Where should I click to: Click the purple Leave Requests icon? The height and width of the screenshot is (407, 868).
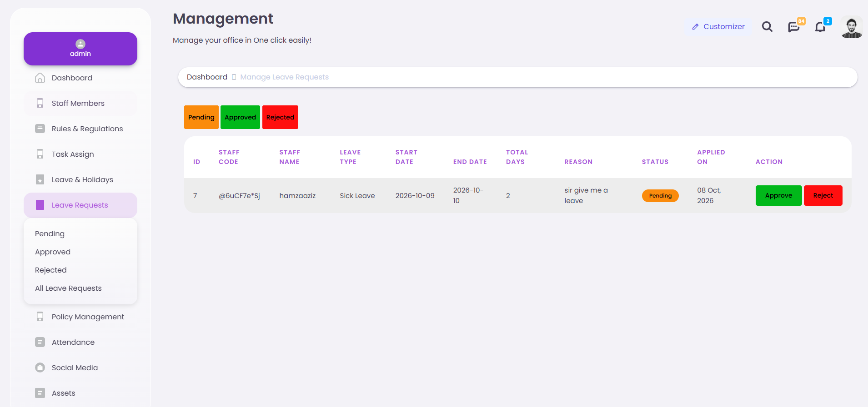[x=40, y=205]
